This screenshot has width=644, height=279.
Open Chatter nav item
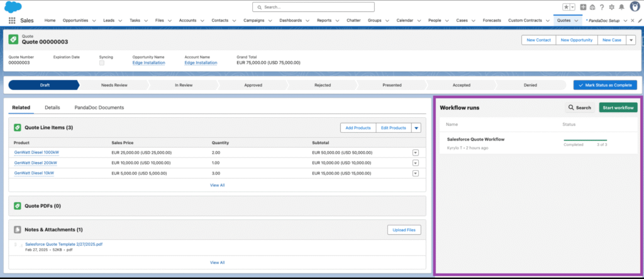point(353,20)
